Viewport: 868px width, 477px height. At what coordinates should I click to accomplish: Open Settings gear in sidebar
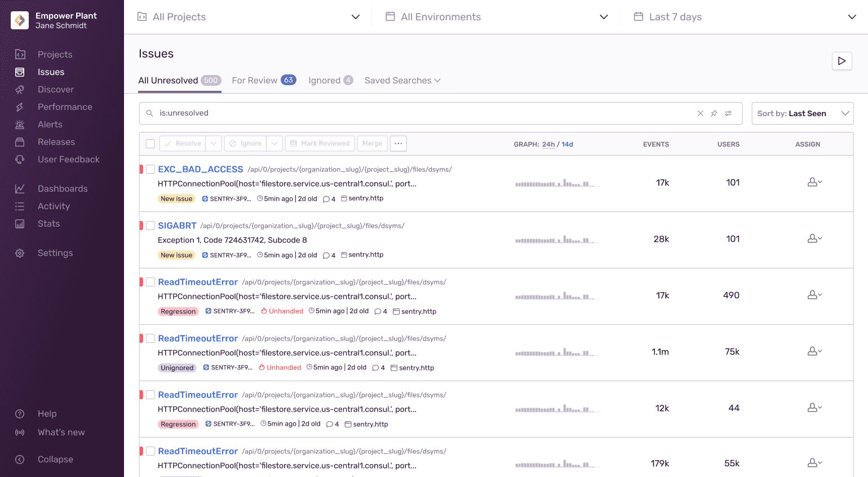[x=55, y=253]
